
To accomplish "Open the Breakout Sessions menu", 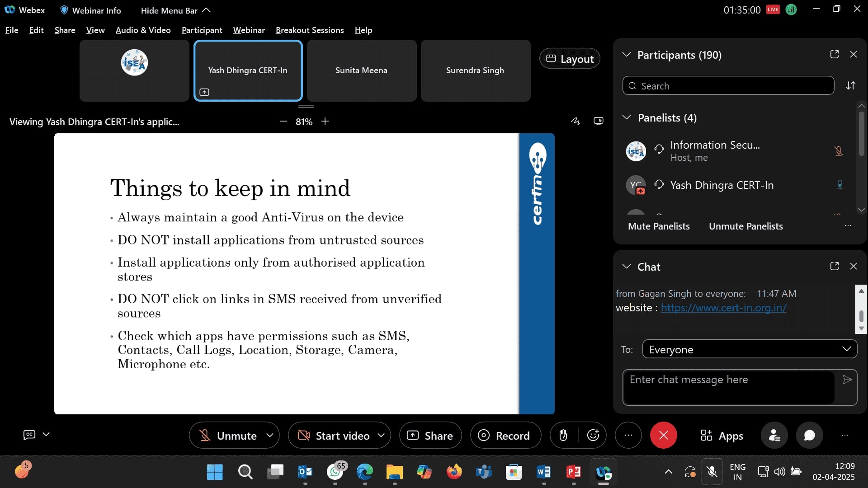I will 310,30.
